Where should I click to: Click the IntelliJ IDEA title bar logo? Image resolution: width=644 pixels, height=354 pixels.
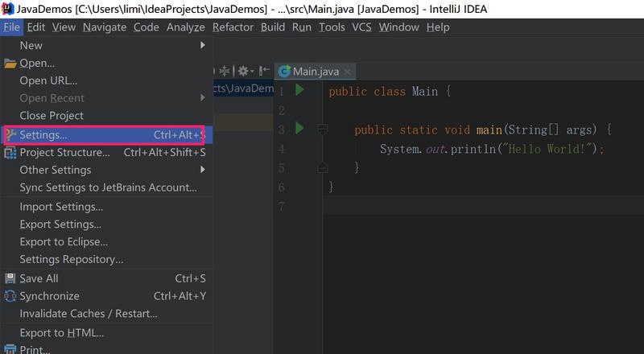(x=7, y=9)
